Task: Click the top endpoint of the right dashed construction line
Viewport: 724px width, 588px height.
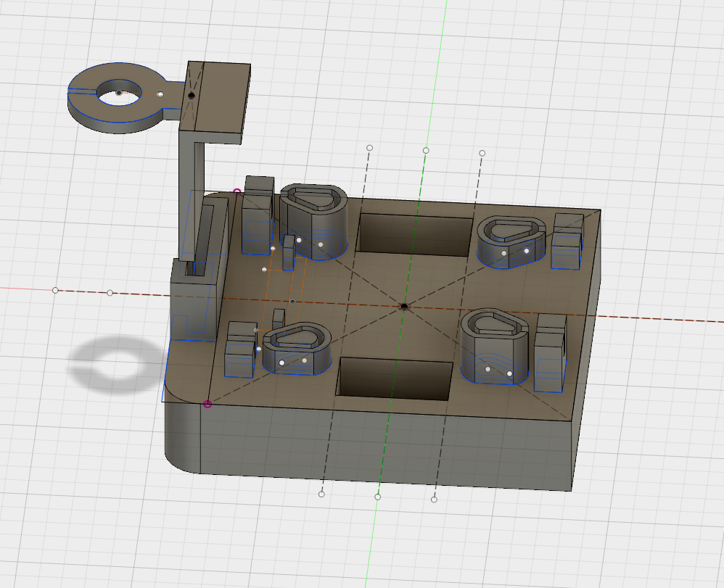Action: (x=482, y=153)
